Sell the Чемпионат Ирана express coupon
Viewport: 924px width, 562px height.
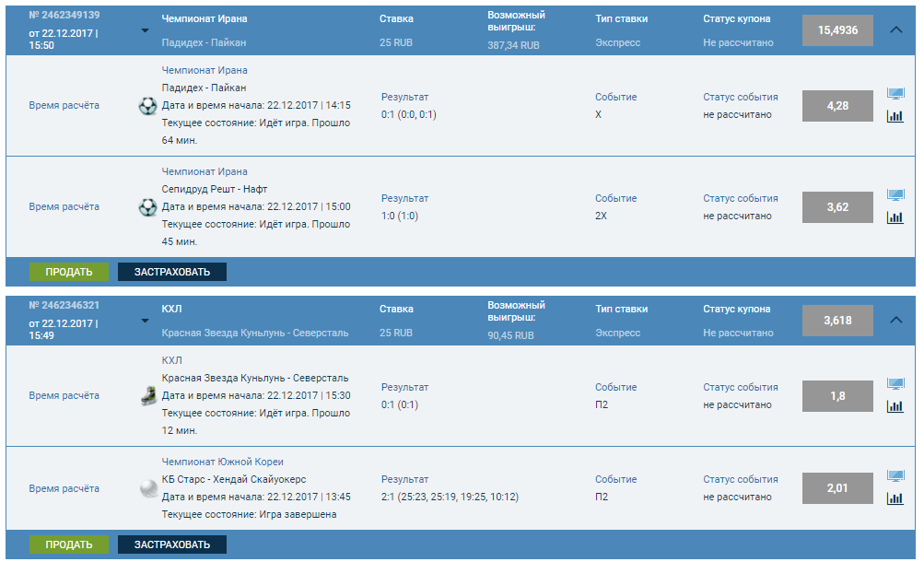pos(69,272)
